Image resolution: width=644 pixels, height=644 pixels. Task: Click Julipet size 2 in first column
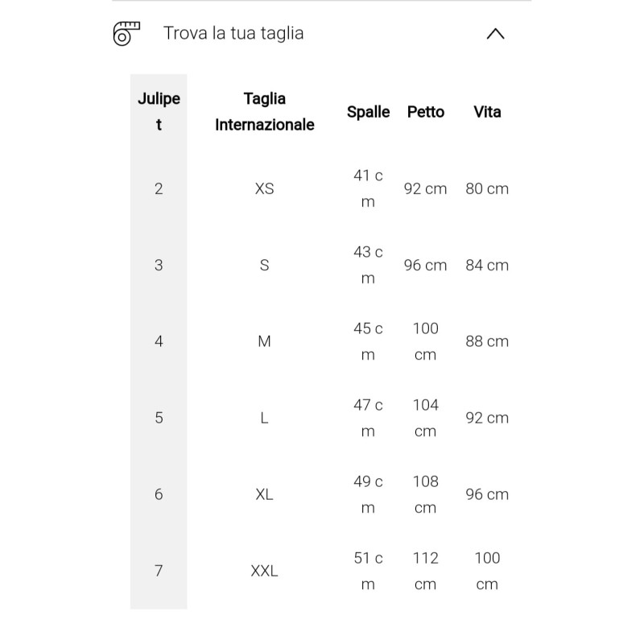point(159,188)
